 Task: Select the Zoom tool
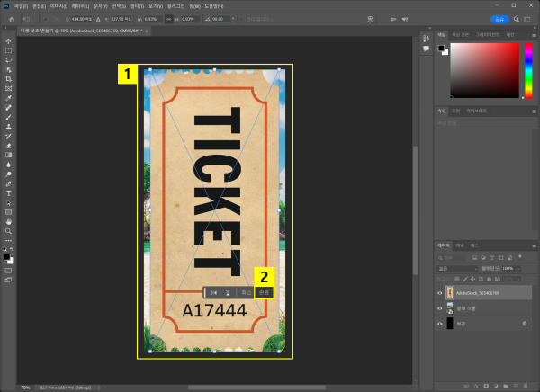coord(9,230)
